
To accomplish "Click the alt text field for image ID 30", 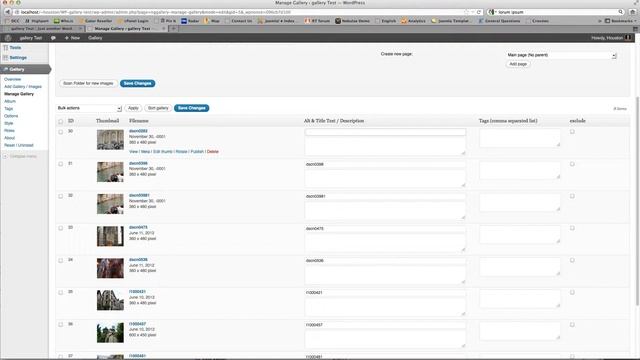I will tap(385, 132).
